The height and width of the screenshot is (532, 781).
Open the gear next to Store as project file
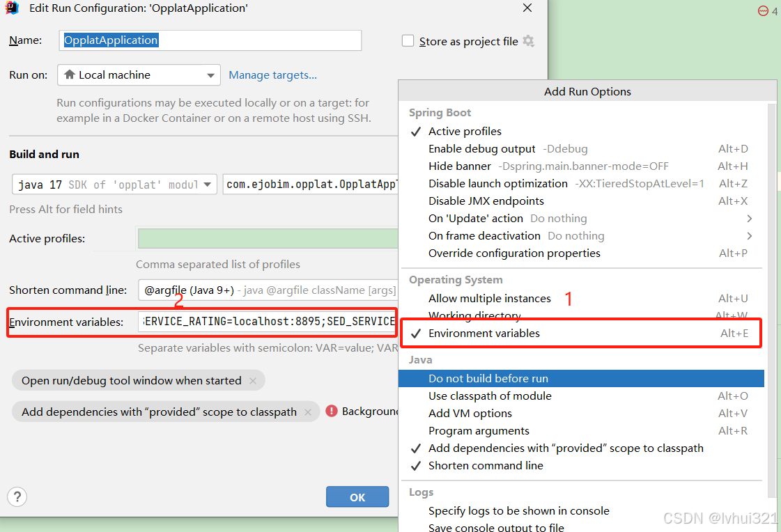point(529,41)
